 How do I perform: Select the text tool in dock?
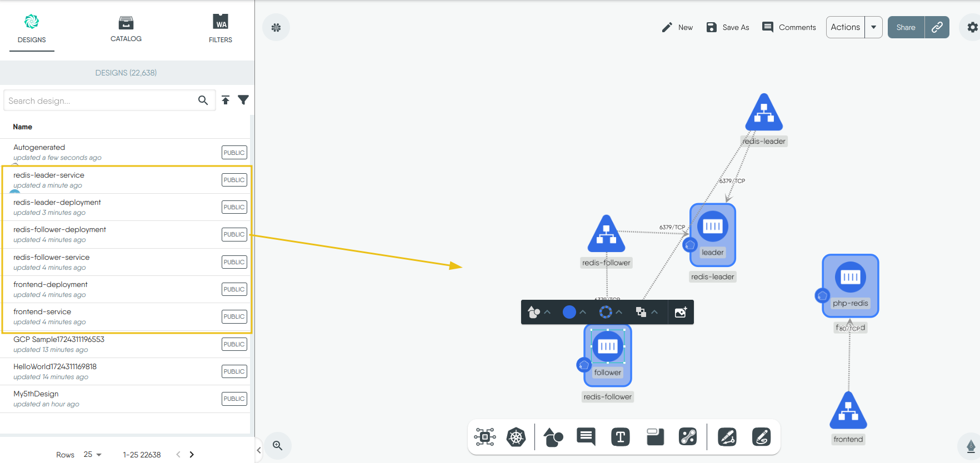click(621, 437)
